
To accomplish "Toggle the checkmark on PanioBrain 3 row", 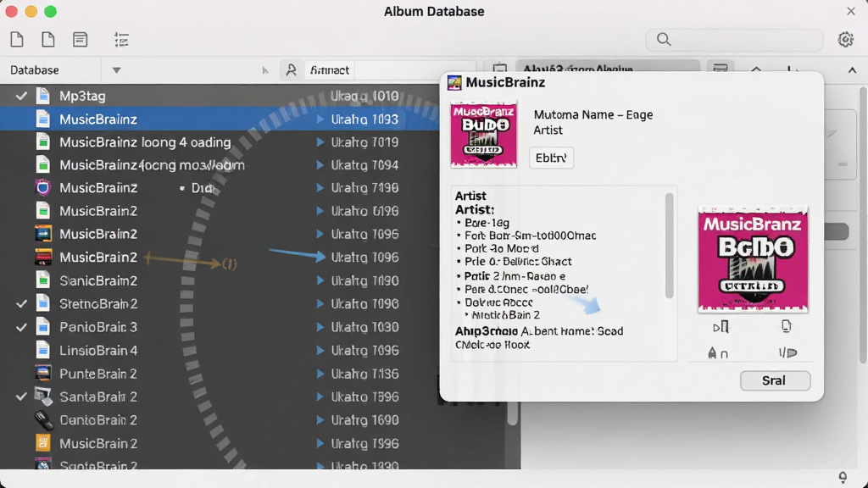I will pos(21,327).
